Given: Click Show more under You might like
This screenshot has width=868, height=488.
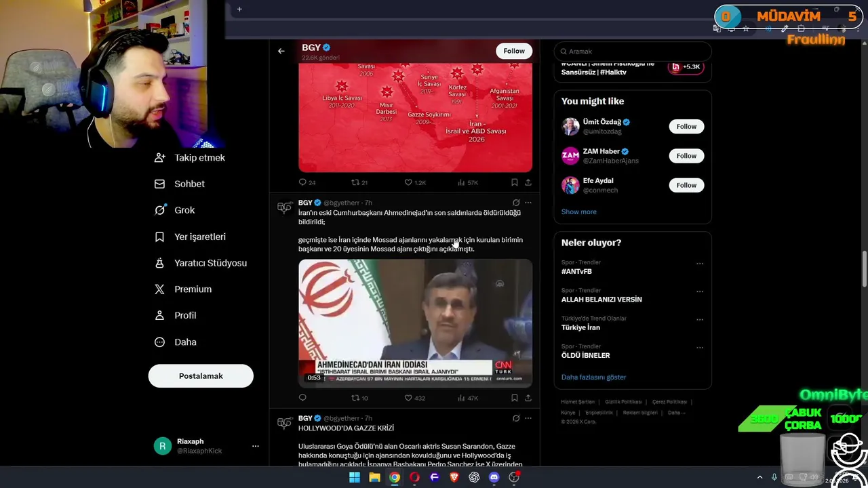Looking at the screenshot, I should 579,212.
